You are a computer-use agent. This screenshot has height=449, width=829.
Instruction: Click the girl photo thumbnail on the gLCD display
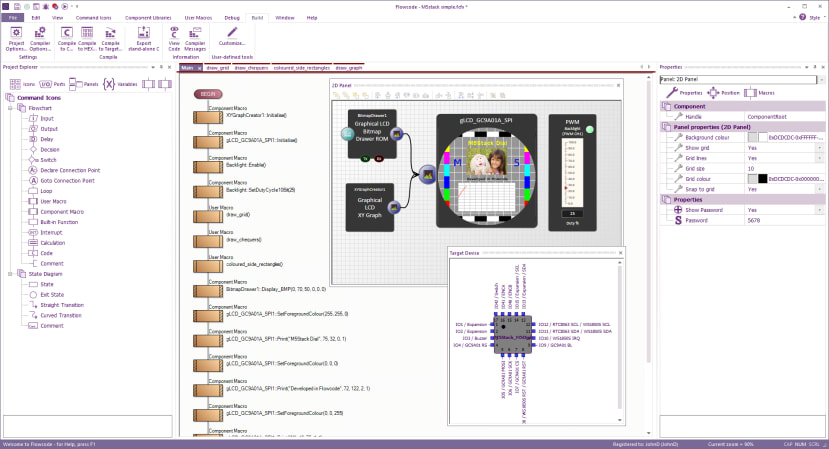[487, 161]
